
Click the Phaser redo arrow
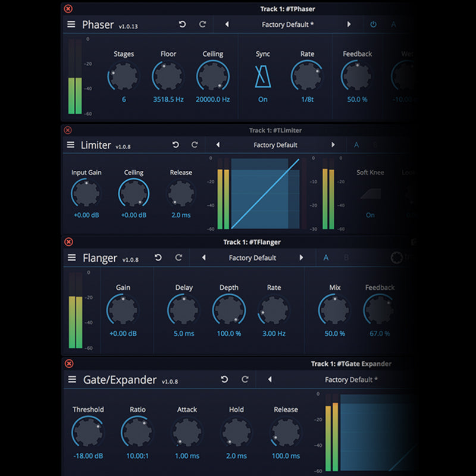(202, 24)
